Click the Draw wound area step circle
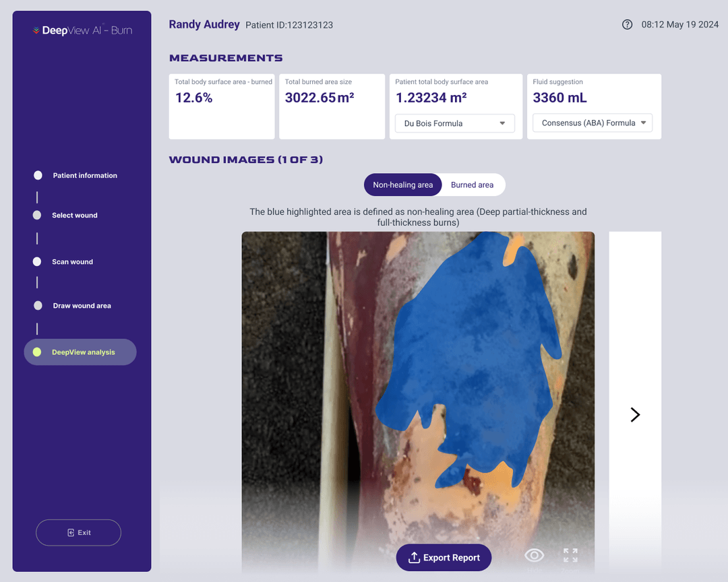728x582 pixels. pyautogui.click(x=38, y=305)
